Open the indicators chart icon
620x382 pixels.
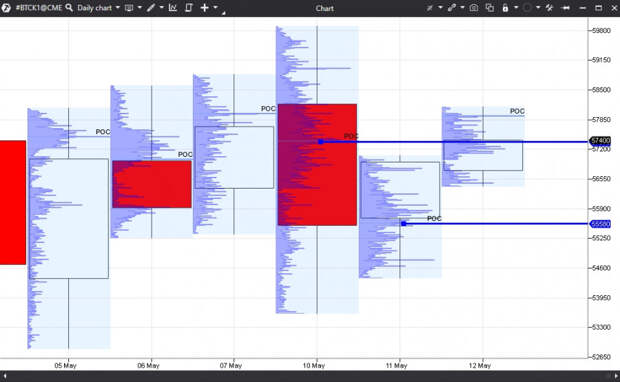[x=173, y=8]
